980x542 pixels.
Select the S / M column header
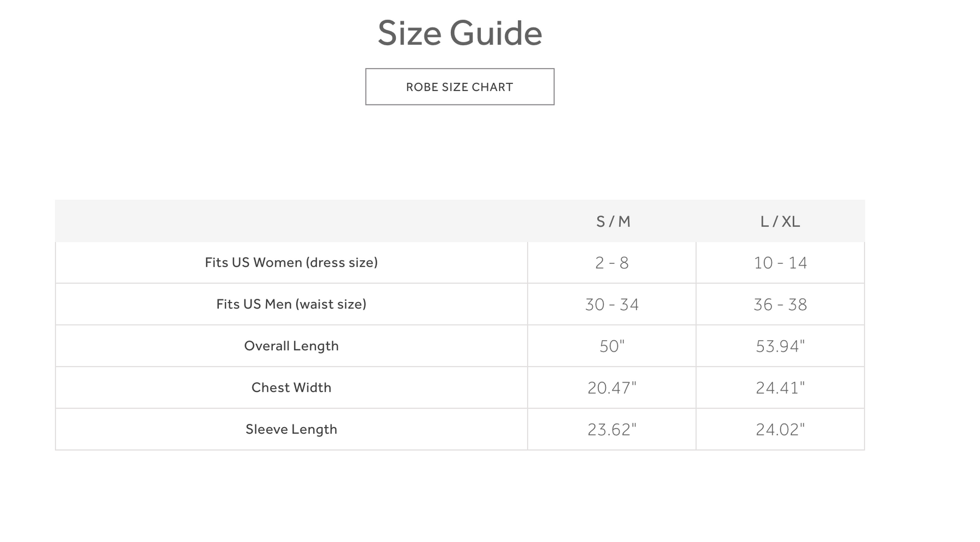(612, 221)
